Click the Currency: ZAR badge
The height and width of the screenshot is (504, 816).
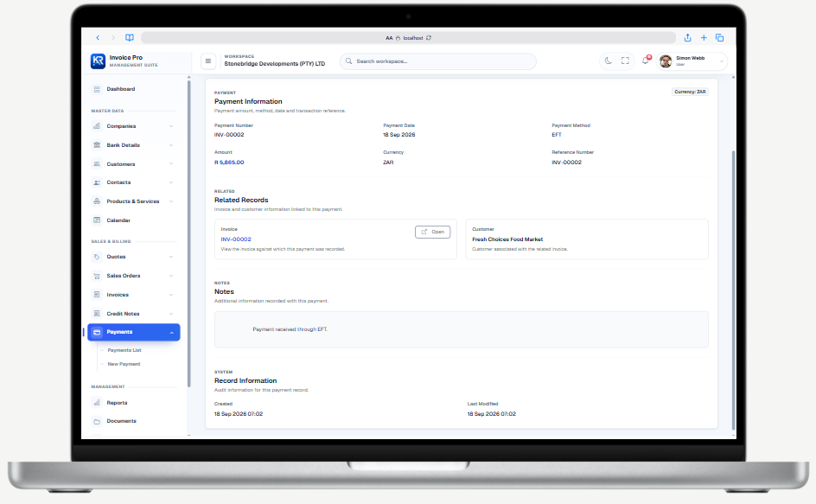tap(690, 92)
